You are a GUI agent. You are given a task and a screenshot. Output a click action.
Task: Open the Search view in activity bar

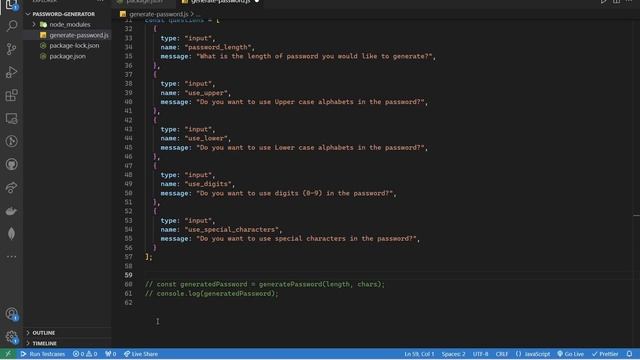click(x=11, y=26)
